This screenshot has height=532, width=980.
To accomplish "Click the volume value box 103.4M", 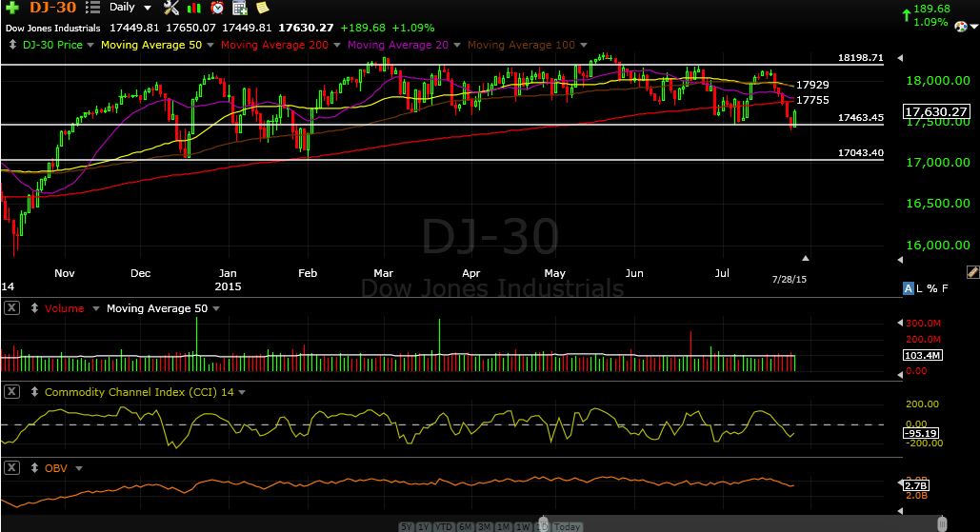I will [923, 355].
